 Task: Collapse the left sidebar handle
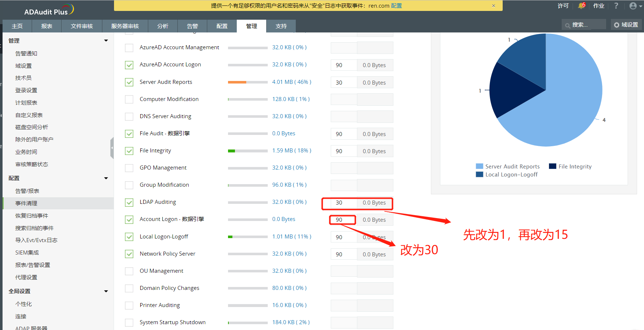(x=112, y=148)
